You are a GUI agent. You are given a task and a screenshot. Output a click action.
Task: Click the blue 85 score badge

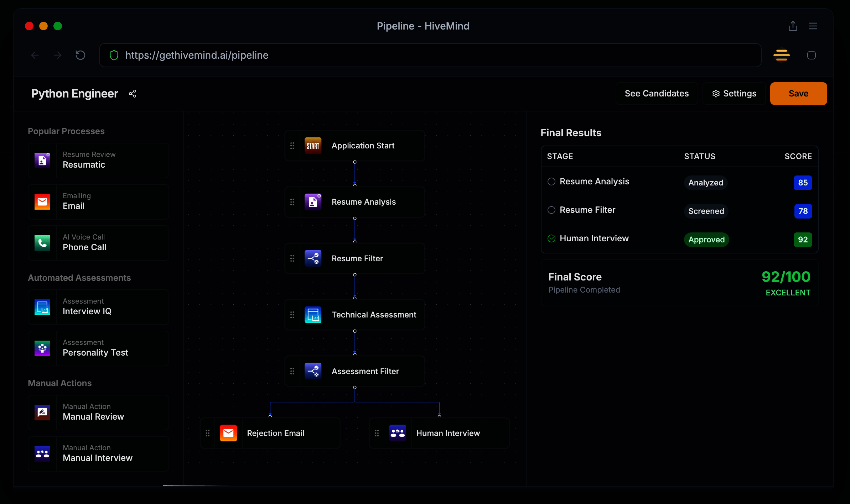coord(803,183)
